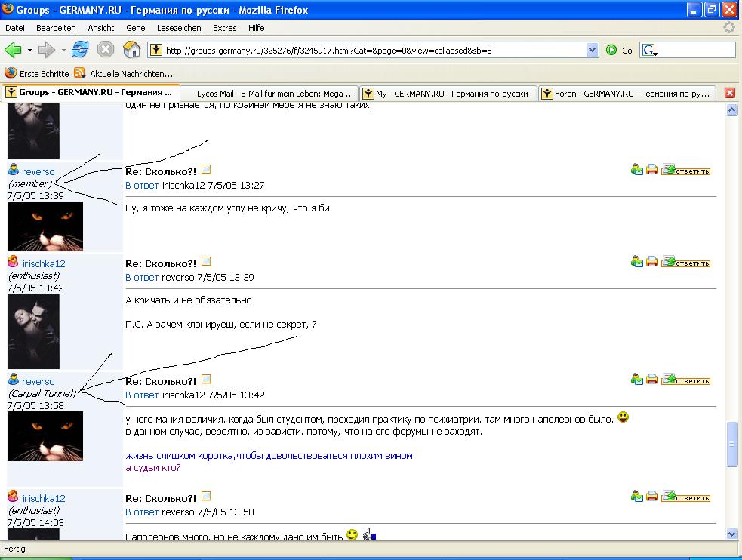742x560 pixels.
Task: Open the Back button history dropdown arrow
Action: tap(29, 50)
